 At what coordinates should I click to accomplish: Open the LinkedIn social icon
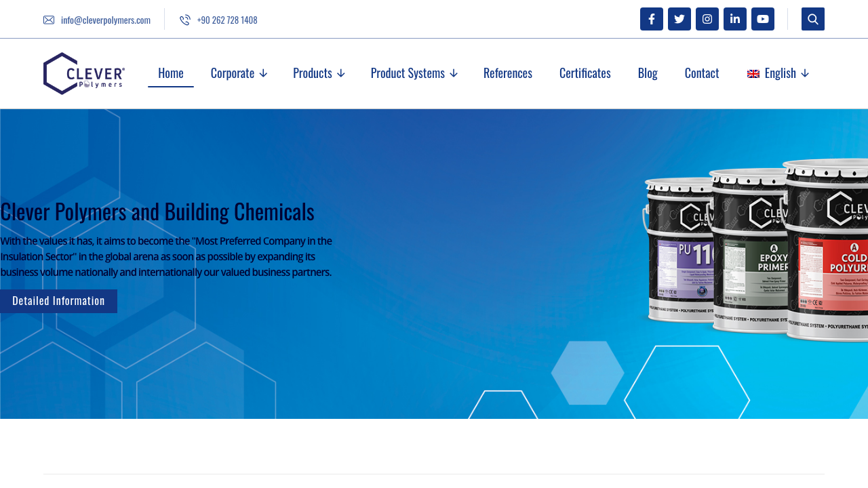pos(734,17)
